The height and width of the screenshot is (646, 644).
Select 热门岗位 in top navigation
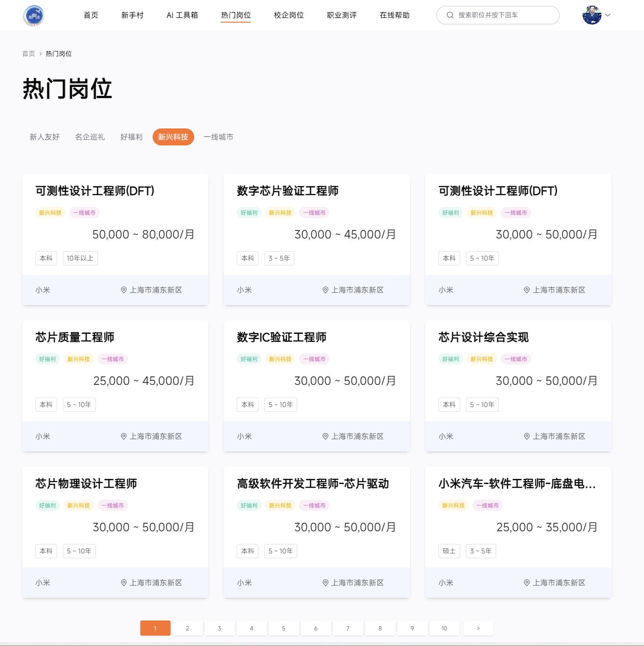click(236, 15)
